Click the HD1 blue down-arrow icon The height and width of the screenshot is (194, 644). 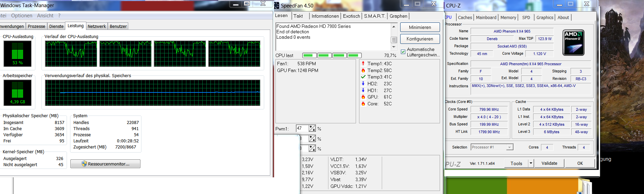pos(363,90)
